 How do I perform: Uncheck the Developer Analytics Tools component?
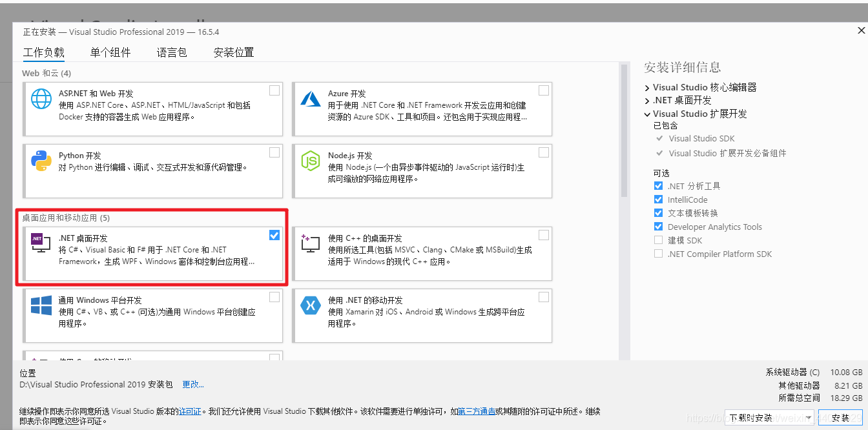click(x=658, y=227)
